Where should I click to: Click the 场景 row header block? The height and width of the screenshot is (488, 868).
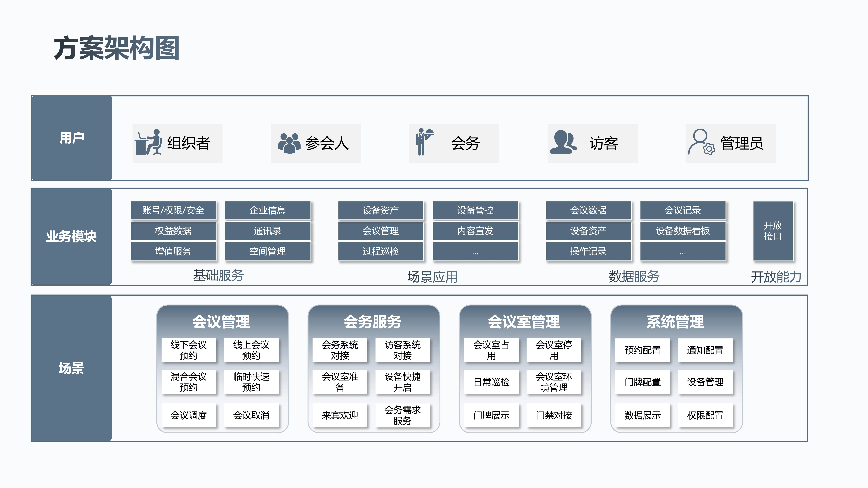tap(71, 368)
